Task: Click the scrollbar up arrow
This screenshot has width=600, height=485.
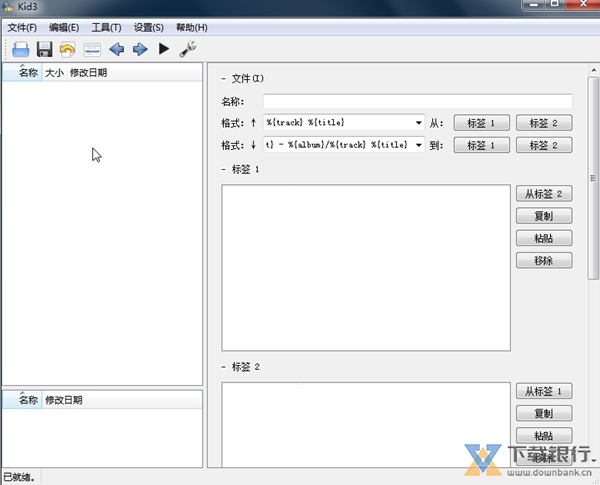Action: tap(593, 70)
